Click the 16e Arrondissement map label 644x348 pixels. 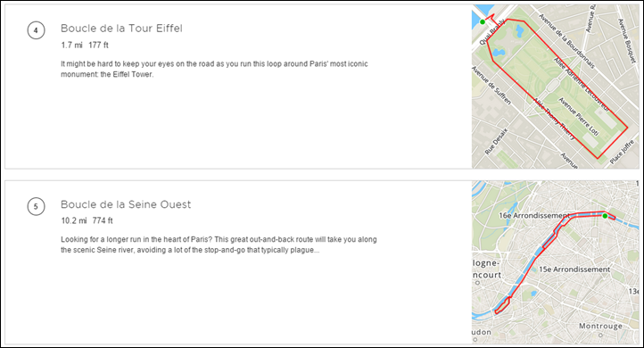click(x=534, y=215)
